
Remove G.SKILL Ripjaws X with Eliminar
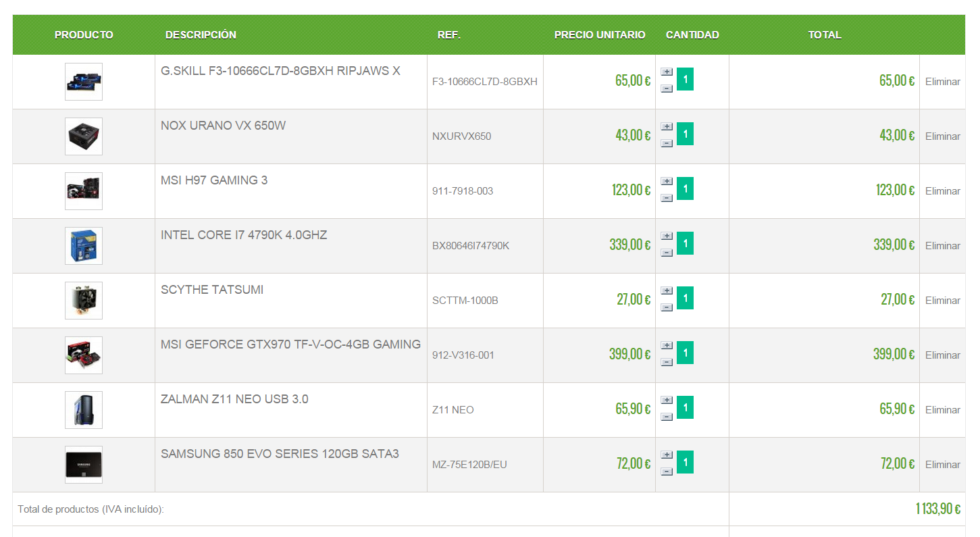943,82
